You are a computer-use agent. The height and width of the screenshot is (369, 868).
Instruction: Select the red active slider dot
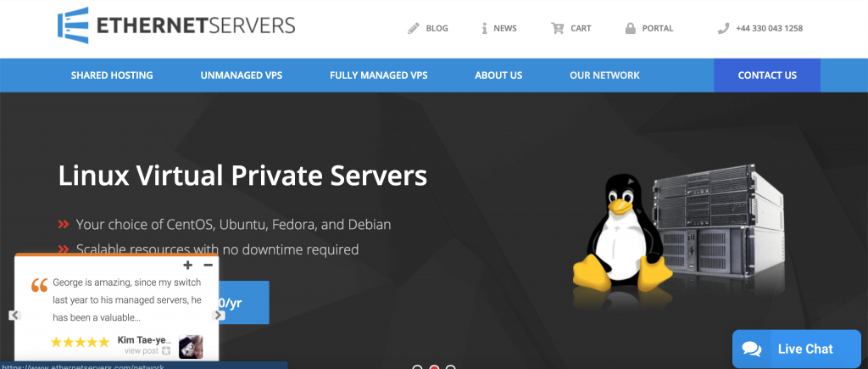click(x=435, y=368)
